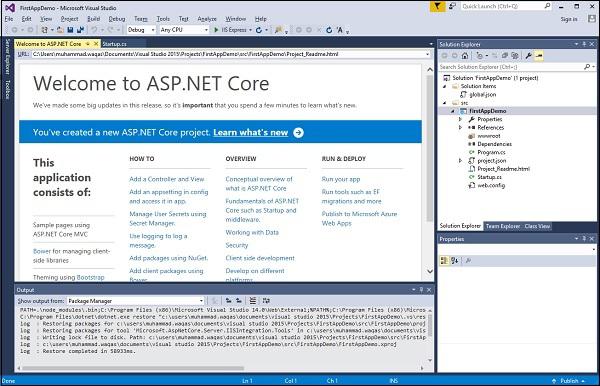600x386 pixels.
Task: Open the Tools menu
Action: (163, 19)
